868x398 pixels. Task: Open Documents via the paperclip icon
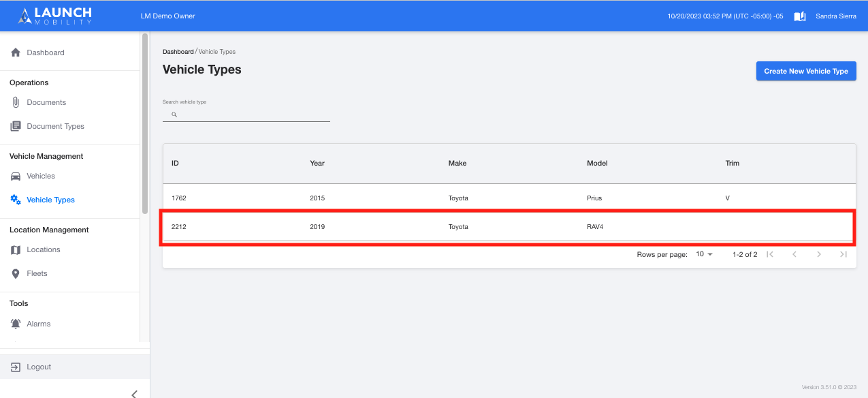tap(16, 102)
